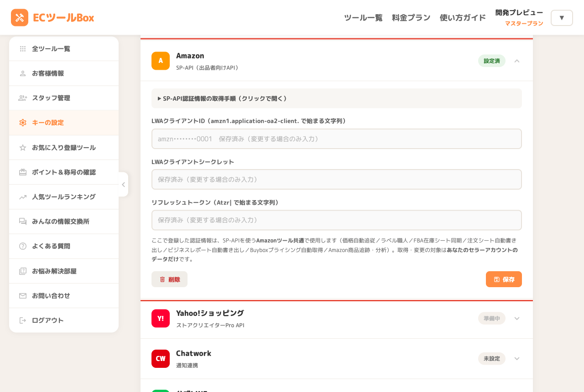Click the envelope icon beside お問い合わせ
This screenshot has width=584, height=392.
(x=23, y=296)
